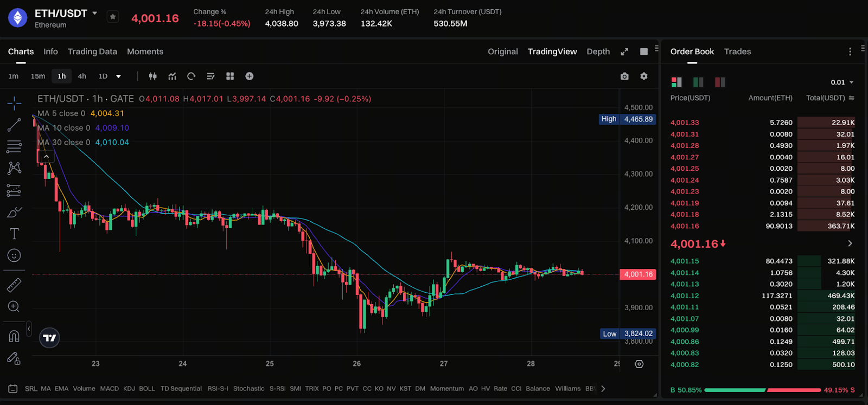This screenshot has height=405, width=868.
Task: Add the Williams indicator
Action: [568, 389]
